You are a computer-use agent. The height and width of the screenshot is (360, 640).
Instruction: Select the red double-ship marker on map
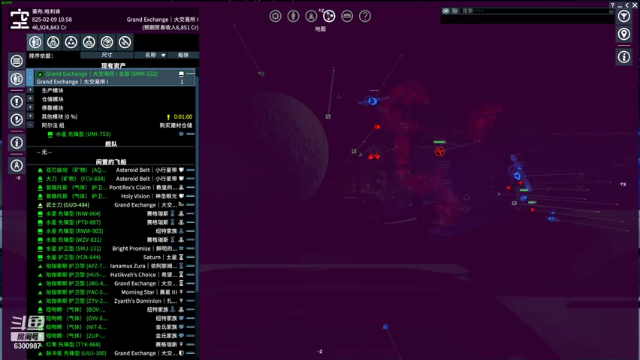pyautogui.click(x=373, y=156)
